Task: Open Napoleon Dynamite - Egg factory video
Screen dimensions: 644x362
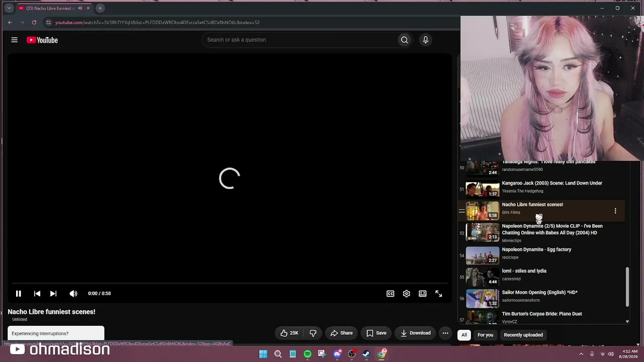Action: pos(536,249)
